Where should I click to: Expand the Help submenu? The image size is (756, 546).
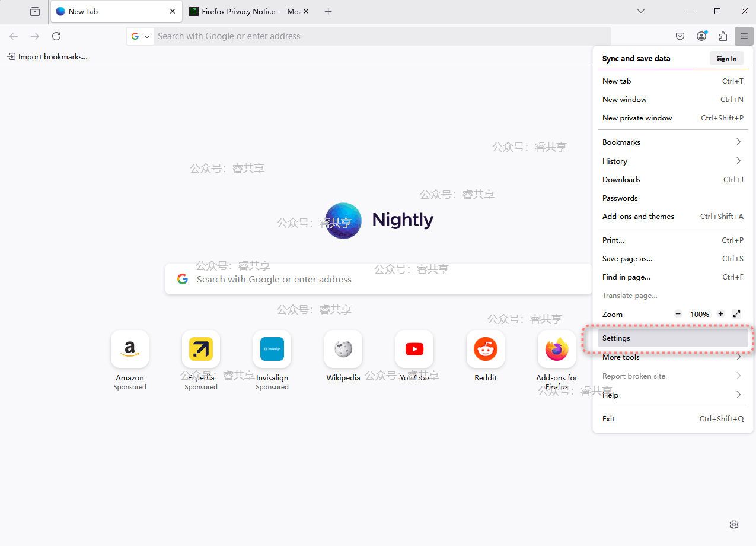click(672, 395)
